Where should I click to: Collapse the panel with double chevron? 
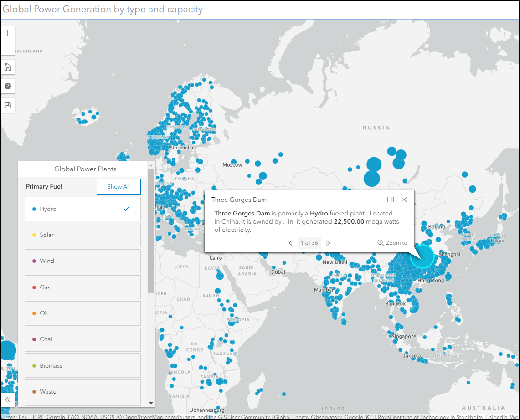coord(8,400)
